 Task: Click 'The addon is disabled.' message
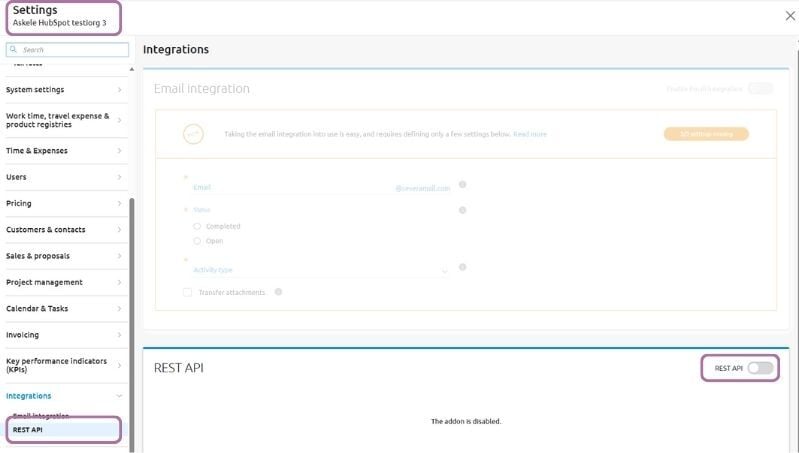tap(466, 421)
